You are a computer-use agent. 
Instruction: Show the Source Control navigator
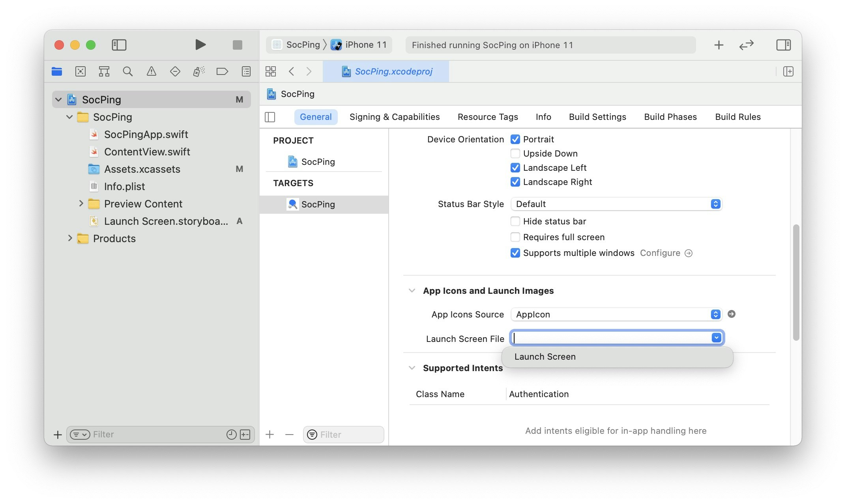[x=80, y=71]
